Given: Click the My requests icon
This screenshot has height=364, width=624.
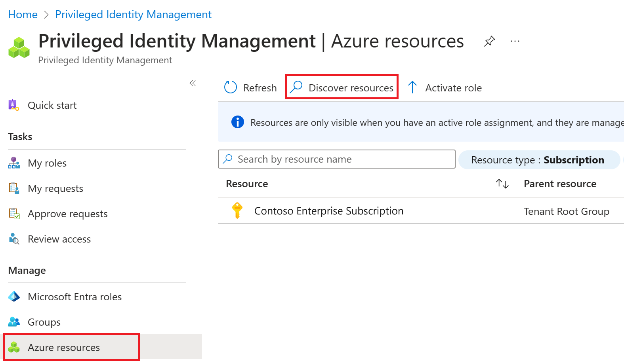Looking at the screenshot, I should click(14, 188).
